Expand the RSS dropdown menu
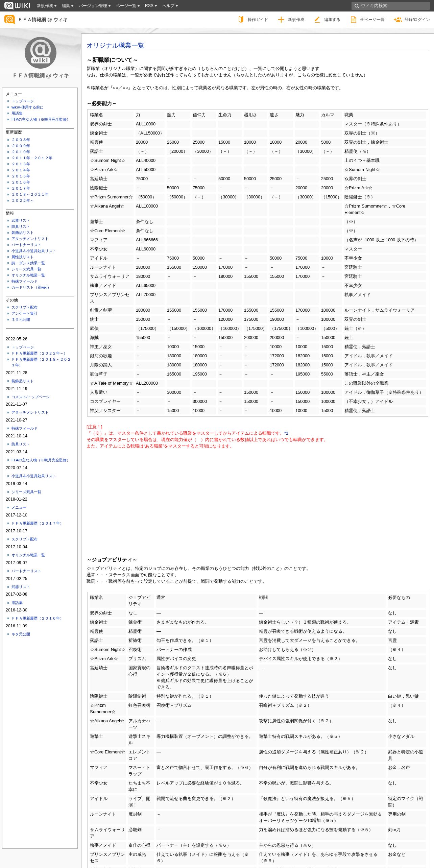 pyautogui.click(x=151, y=6)
